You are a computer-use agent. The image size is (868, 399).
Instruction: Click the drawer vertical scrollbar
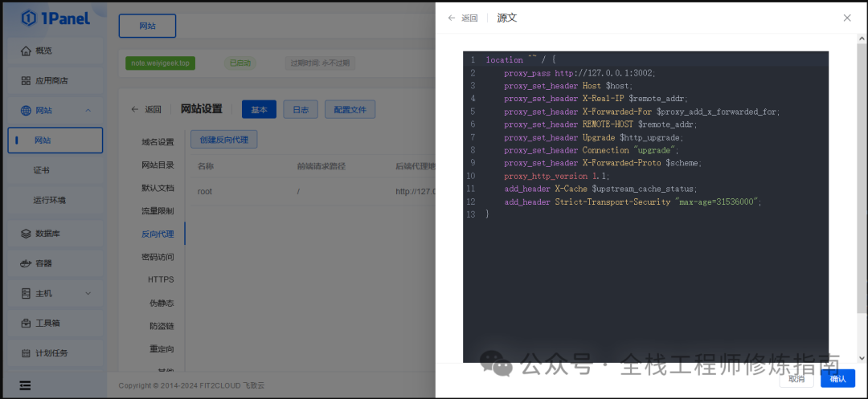(862, 177)
